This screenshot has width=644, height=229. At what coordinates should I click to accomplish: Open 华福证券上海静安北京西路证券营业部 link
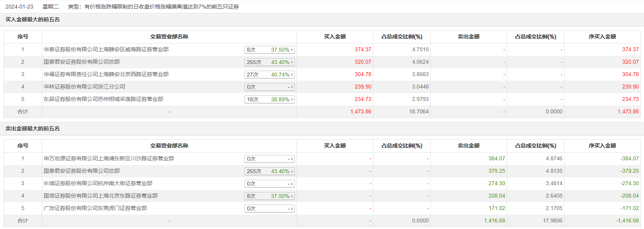click(x=106, y=74)
